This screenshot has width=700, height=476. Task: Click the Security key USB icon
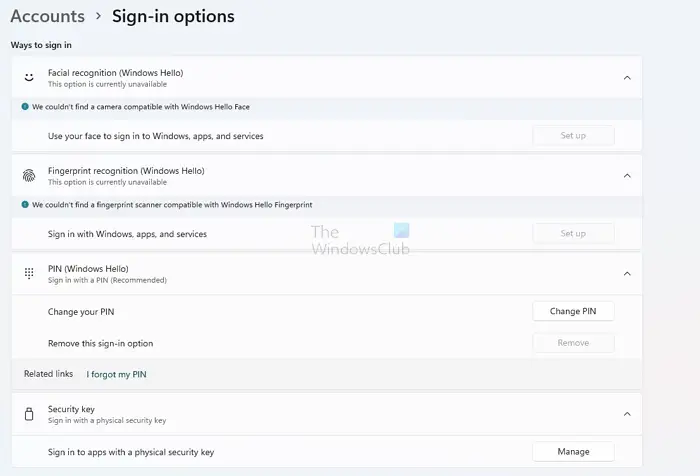[x=29, y=414]
